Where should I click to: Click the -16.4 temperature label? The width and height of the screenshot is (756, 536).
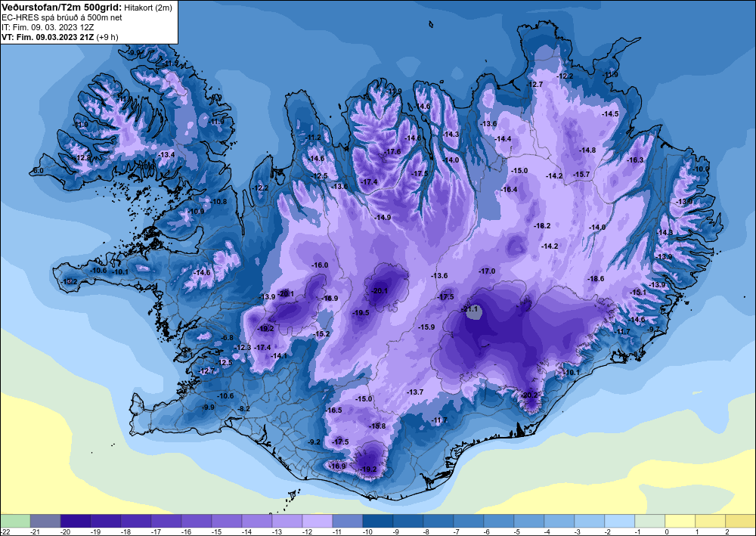pyautogui.click(x=509, y=190)
